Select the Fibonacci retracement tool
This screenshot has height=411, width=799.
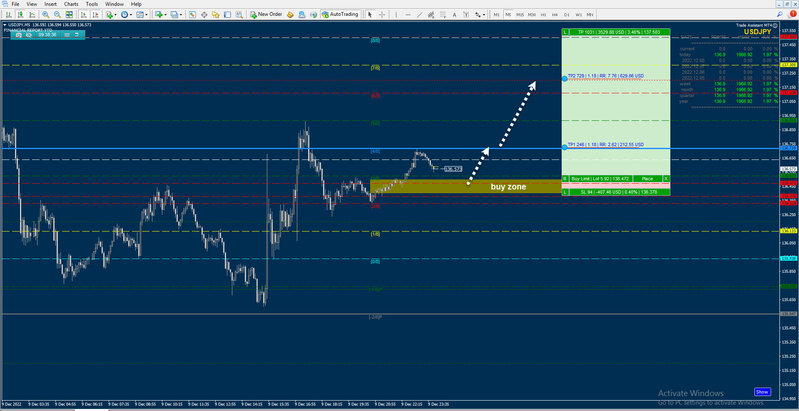443,15
